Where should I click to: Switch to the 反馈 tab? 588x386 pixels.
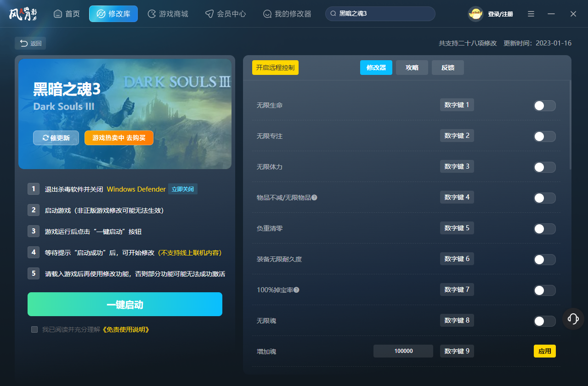(x=447, y=68)
